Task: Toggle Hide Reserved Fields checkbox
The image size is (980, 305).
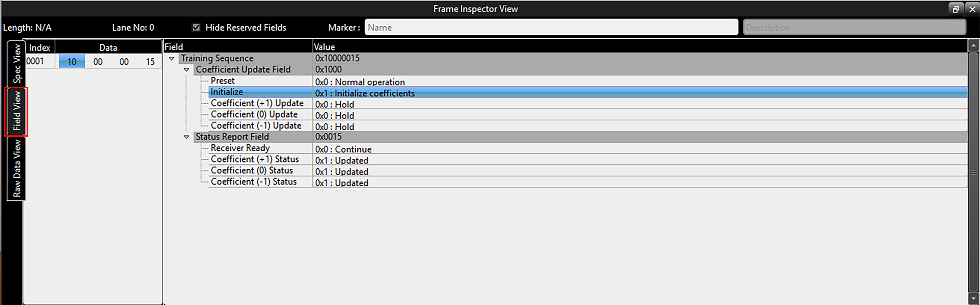Action: tap(196, 27)
